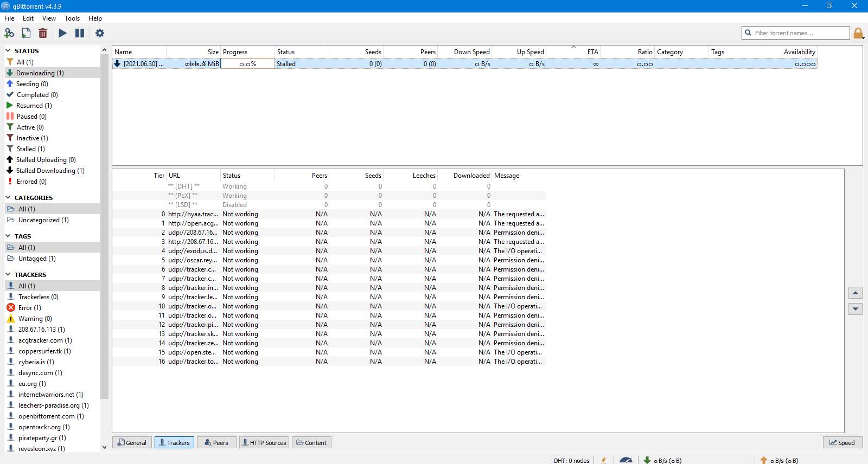Sort torrents by the Ratio column header

[x=627, y=52]
